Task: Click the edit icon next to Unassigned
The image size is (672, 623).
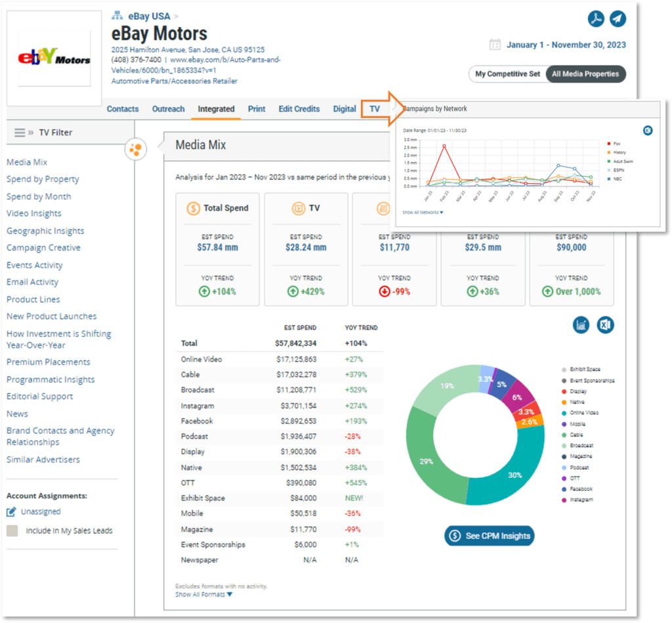Action: [11, 511]
